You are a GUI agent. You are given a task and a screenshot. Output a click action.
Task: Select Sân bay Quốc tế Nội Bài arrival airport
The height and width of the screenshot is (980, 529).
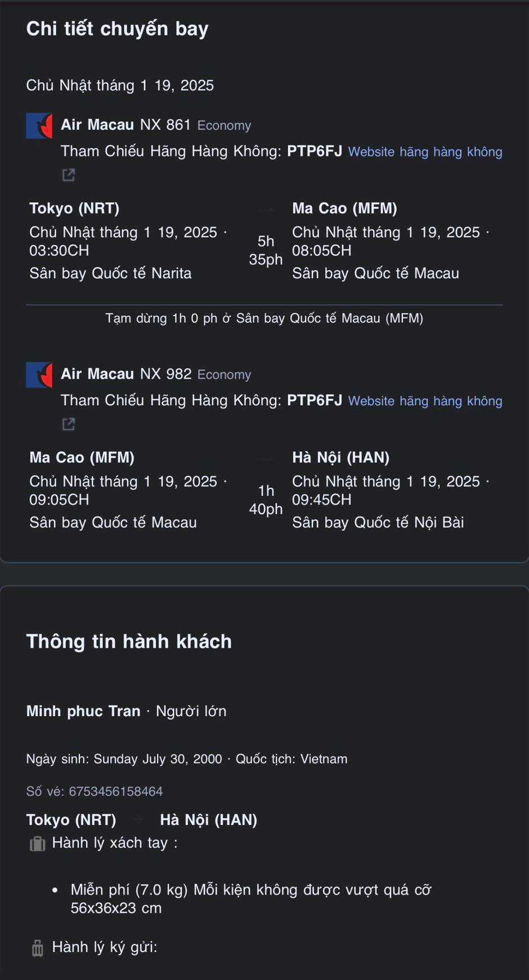click(x=378, y=523)
